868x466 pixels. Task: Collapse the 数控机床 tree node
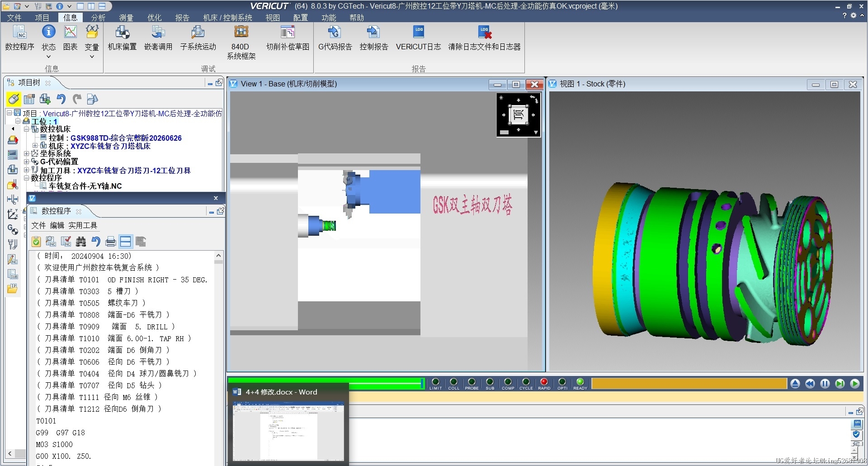(27, 129)
